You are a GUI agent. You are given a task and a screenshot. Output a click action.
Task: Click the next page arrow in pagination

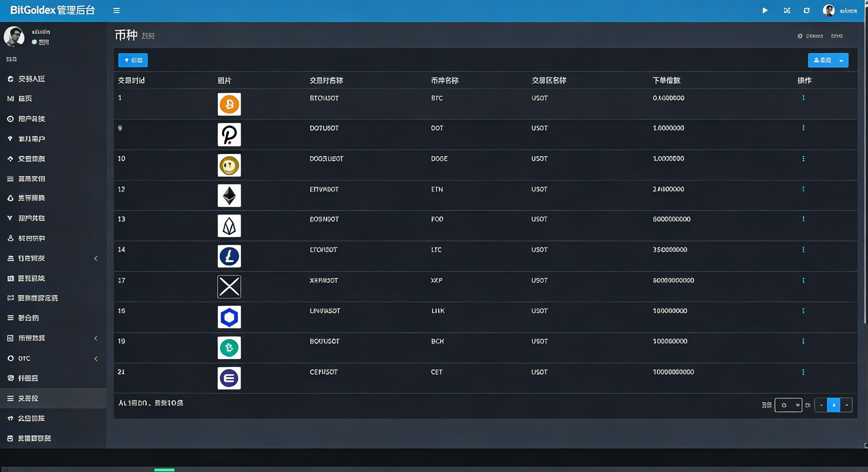[x=847, y=405]
